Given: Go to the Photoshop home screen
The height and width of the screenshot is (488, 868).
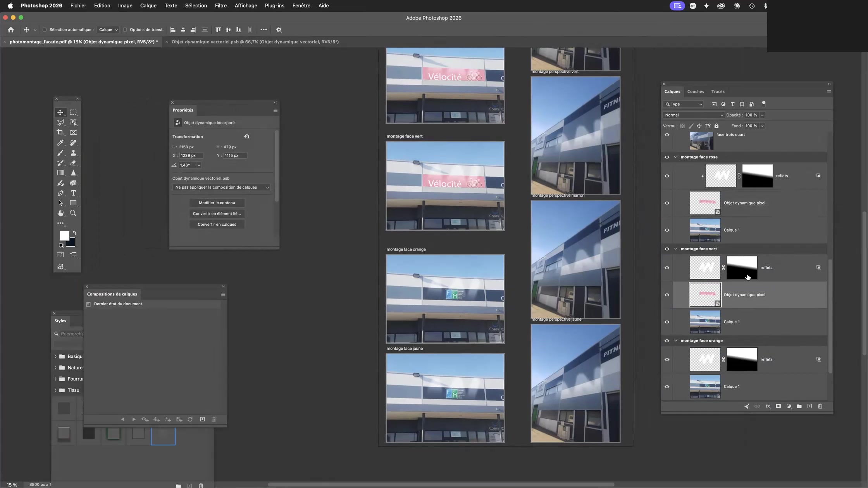Looking at the screenshot, I should pos(11,30).
